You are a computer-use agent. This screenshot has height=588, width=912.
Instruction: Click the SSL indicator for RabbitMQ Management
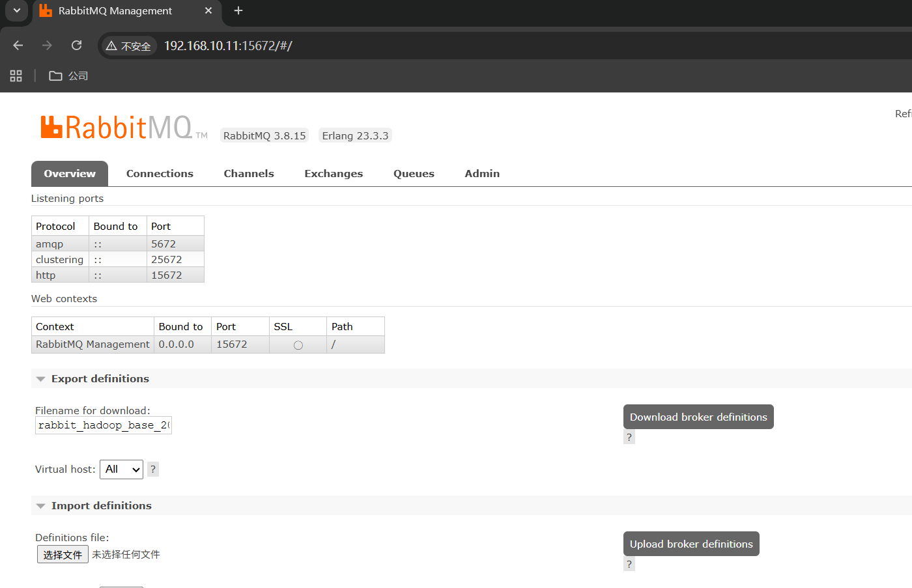click(x=298, y=345)
